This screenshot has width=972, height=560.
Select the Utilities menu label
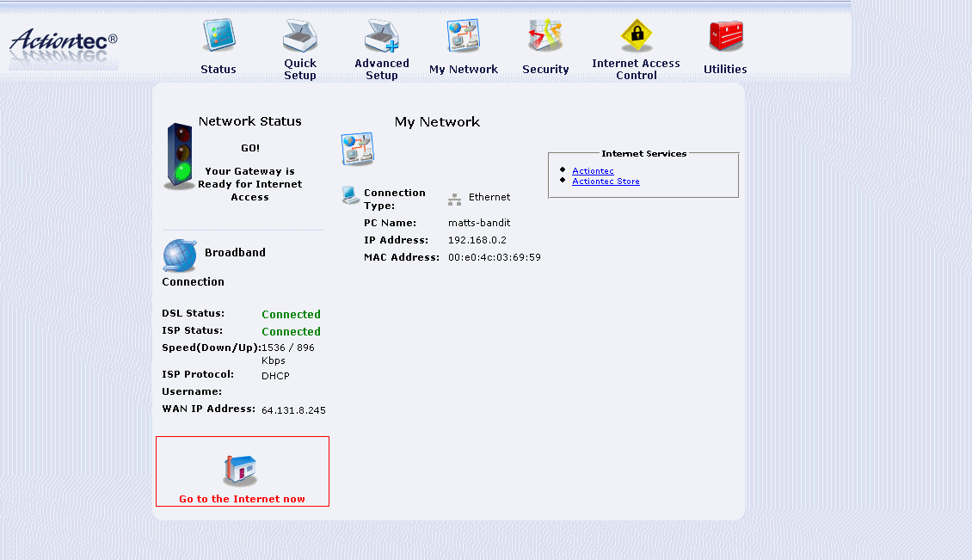point(725,70)
